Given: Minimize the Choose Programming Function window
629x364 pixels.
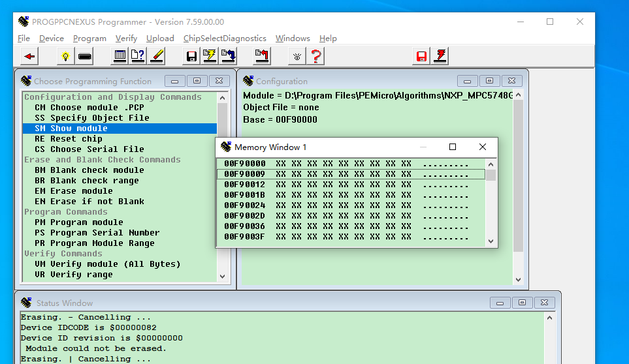Looking at the screenshot, I should [174, 81].
